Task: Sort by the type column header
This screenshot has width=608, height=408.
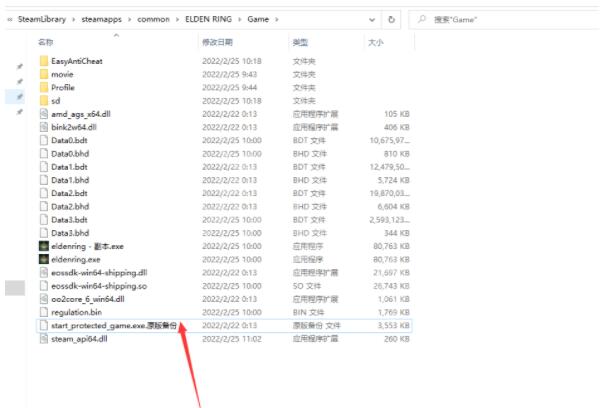Action: pos(300,42)
